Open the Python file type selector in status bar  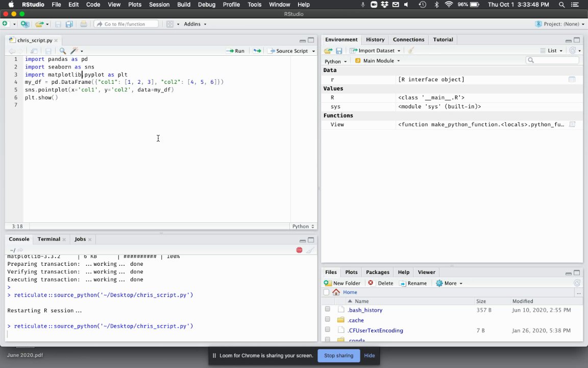(x=303, y=226)
